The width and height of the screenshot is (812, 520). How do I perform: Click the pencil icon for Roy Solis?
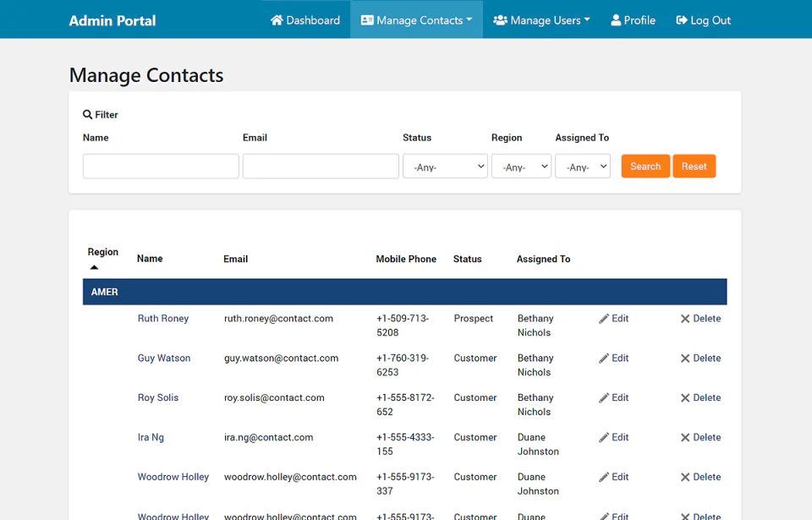point(604,397)
